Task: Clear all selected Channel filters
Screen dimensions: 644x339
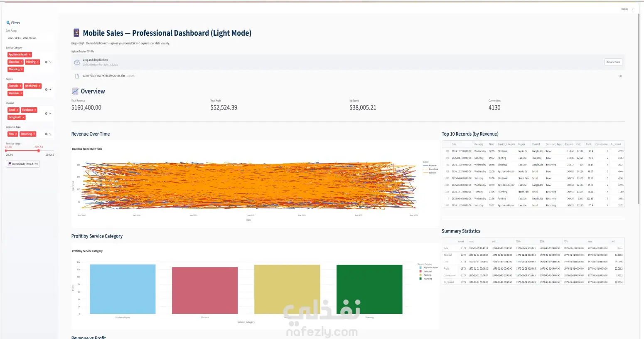Action: click(46, 114)
